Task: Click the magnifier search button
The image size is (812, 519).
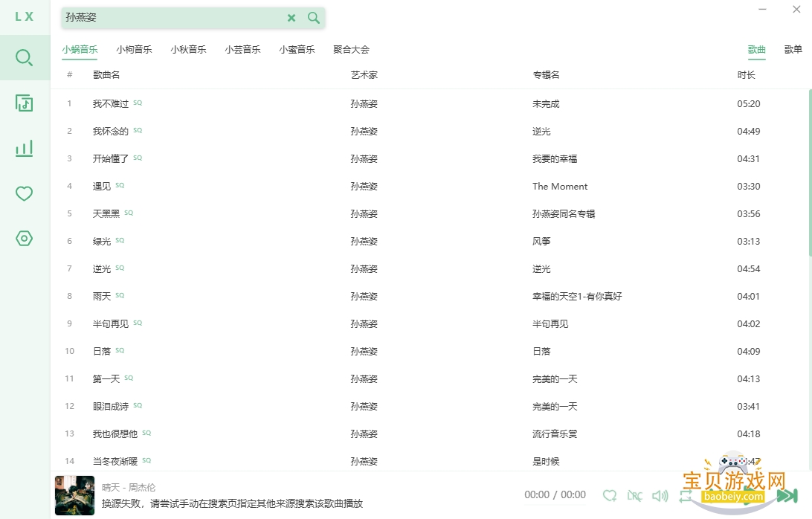Action: point(313,18)
